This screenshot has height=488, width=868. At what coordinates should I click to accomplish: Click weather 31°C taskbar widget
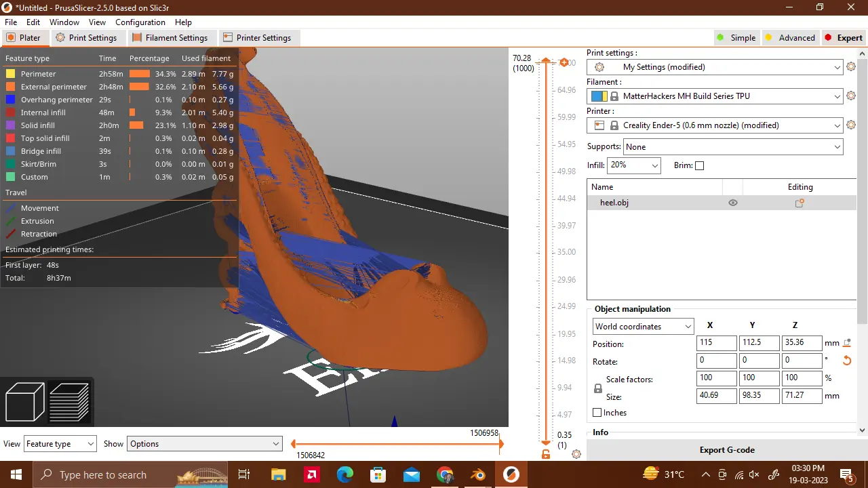[664, 474]
